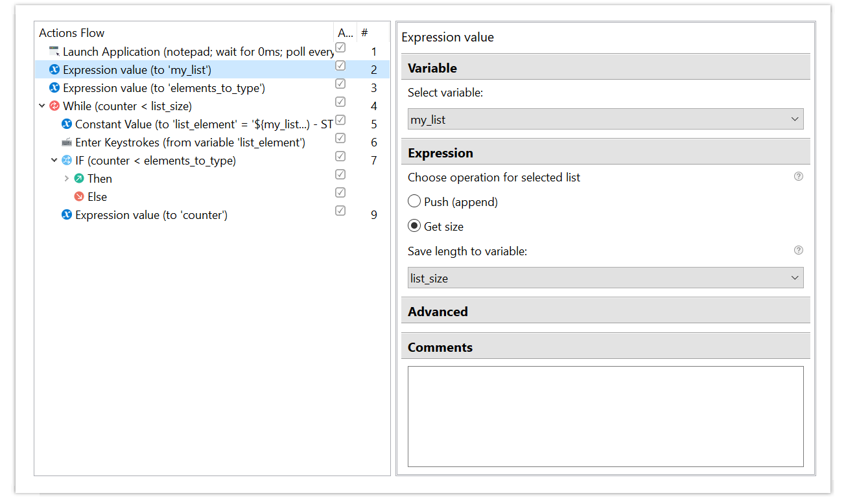Collapse the Comments section header
846x504 pixels.
(x=605, y=347)
